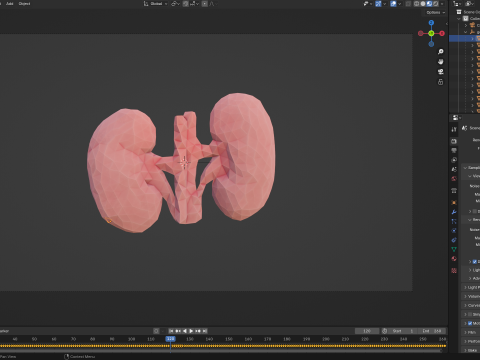Open the outliner display mode dropdown
480x360 pixels.
[457, 4]
